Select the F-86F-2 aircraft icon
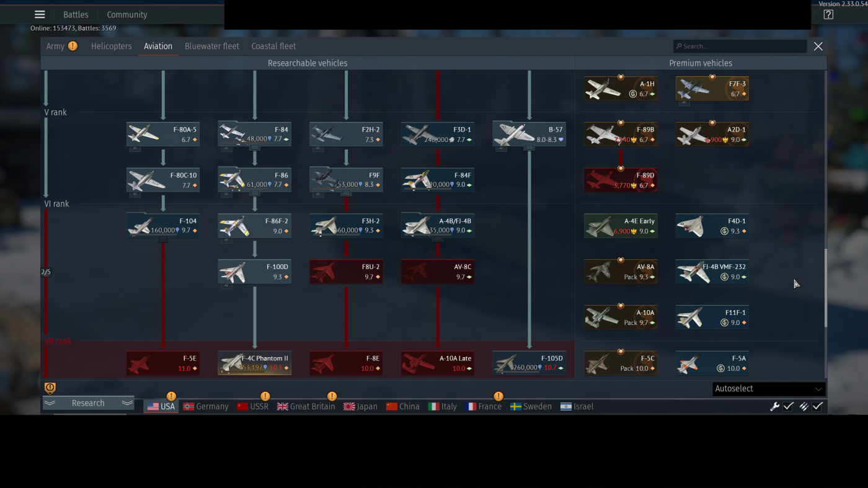 click(x=235, y=226)
